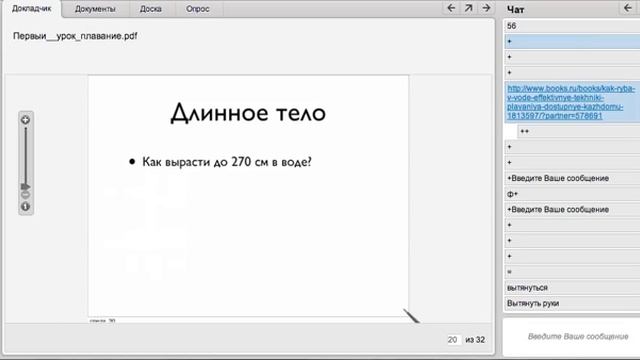The width and height of the screenshot is (640, 360).
Task: Go to next slide with right arrow
Action: click(486, 8)
